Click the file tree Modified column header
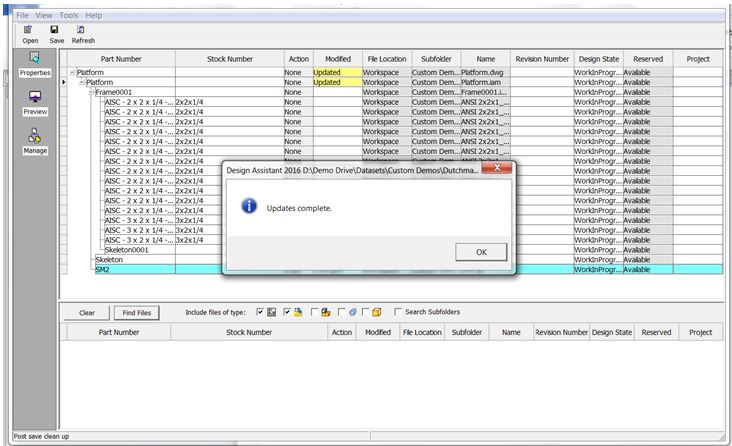The image size is (732, 446). (338, 59)
